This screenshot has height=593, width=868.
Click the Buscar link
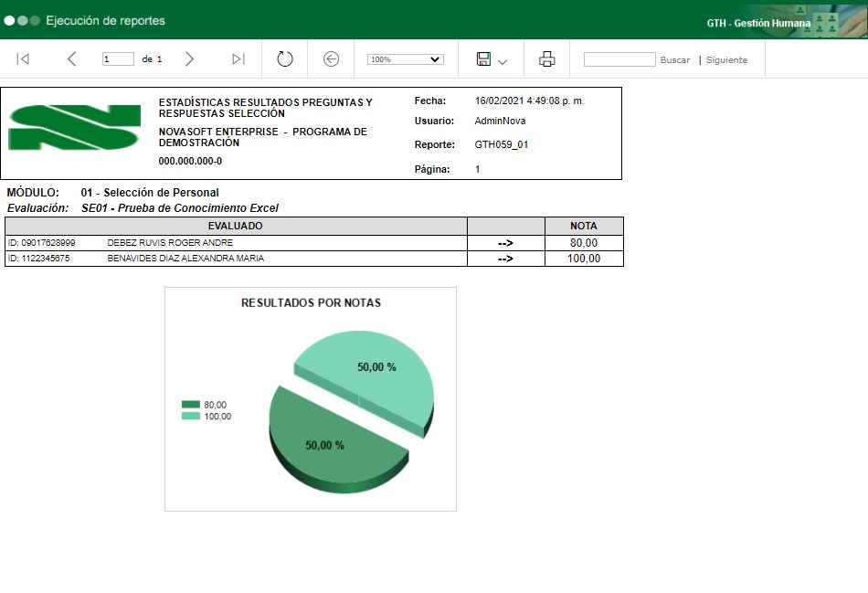675,60
